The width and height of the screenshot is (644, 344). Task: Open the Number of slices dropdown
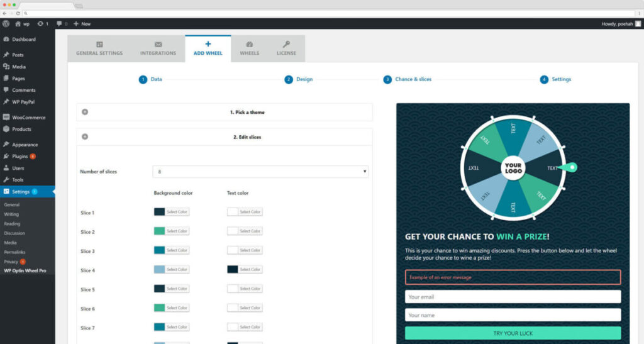260,172
